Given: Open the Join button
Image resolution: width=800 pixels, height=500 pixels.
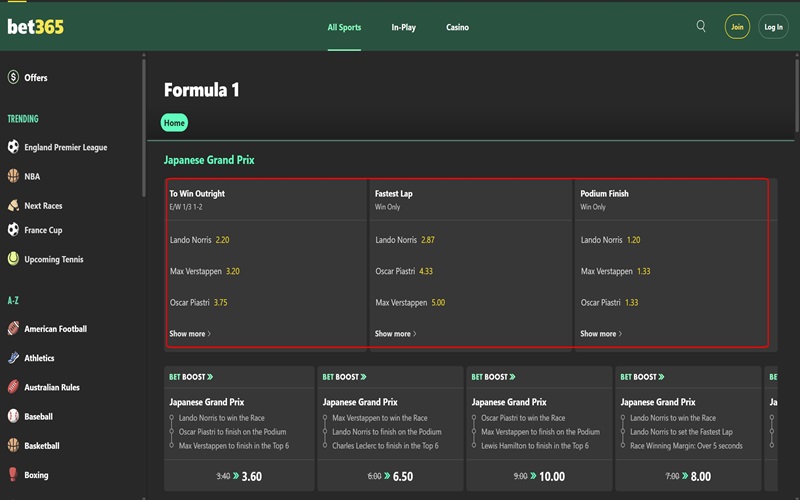Looking at the screenshot, I should (737, 27).
